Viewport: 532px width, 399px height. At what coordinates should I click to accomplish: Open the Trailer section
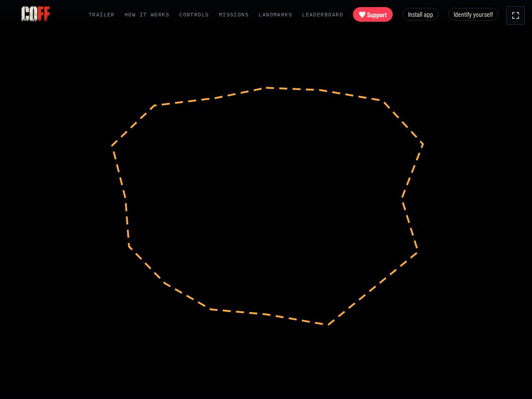(102, 15)
